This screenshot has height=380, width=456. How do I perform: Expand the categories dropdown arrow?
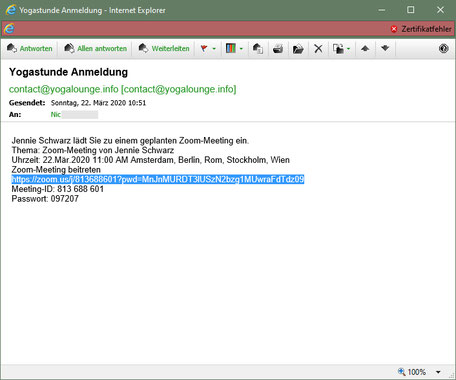241,49
